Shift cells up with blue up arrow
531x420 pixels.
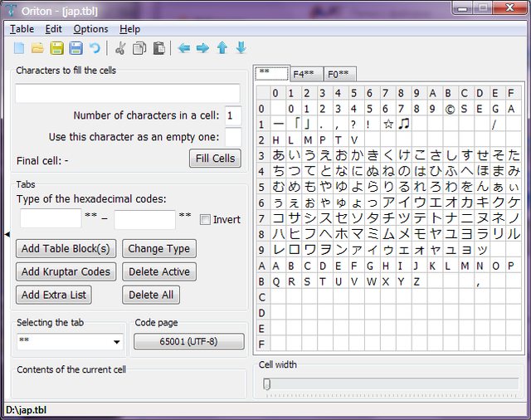coord(222,48)
